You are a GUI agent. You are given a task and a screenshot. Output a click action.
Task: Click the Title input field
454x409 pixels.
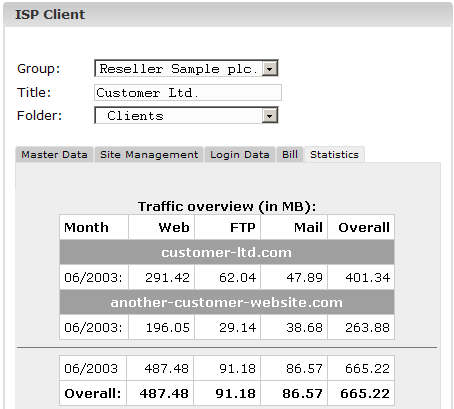pos(188,92)
